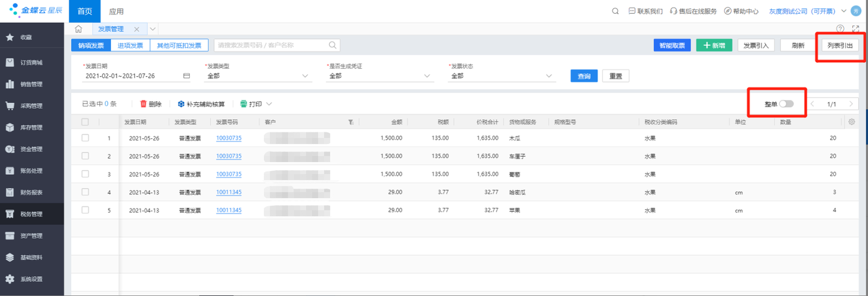Image resolution: width=868 pixels, height=296 pixels.
Task: Select the 其他可抵扣发票 tab
Action: (179, 45)
